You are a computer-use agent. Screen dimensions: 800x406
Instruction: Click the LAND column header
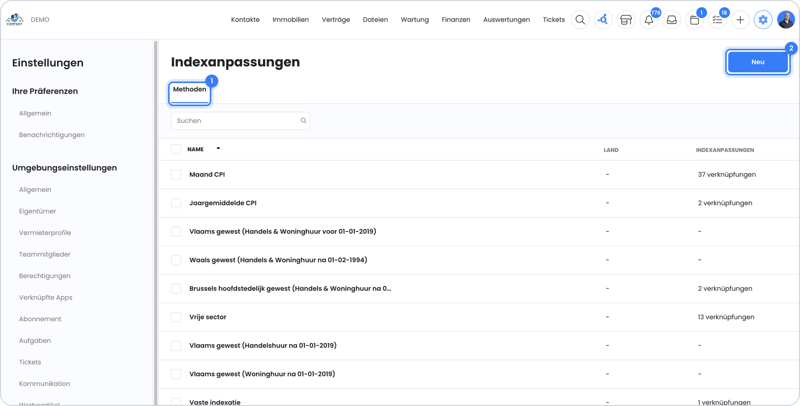point(611,150)
